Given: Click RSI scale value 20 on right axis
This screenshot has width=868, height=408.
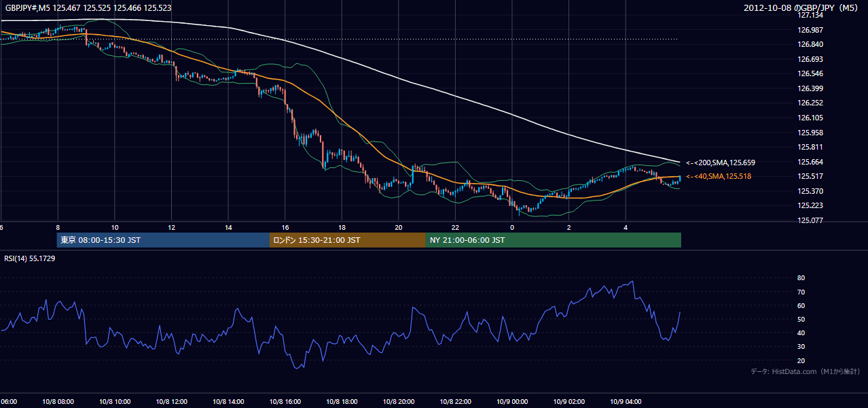Looking at the screenshot, I should (801, 360).
